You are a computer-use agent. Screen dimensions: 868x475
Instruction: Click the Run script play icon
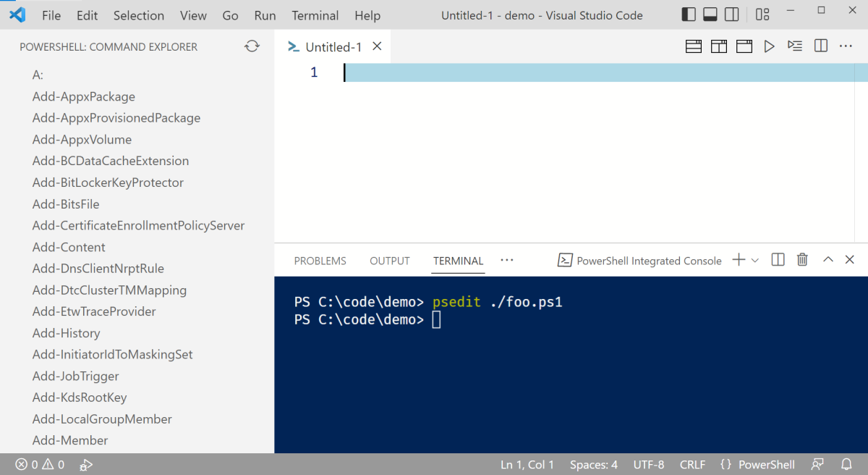pos(769,46)
